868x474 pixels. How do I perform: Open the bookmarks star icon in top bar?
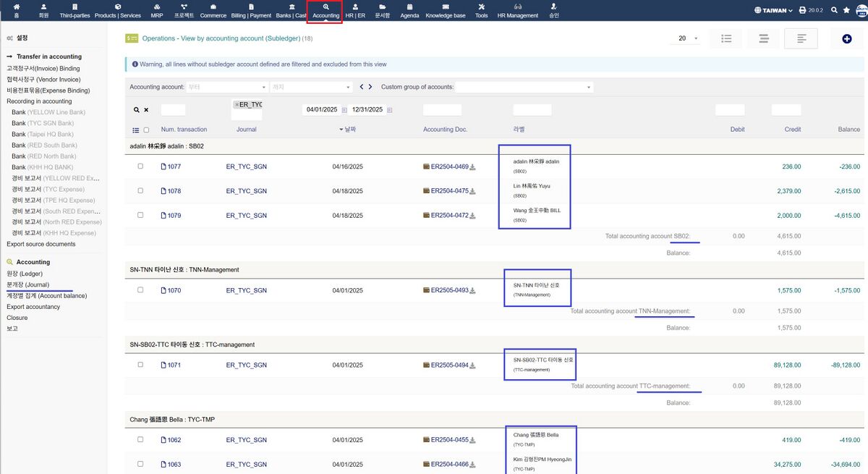pyautogui.click(x=846, y=10)
